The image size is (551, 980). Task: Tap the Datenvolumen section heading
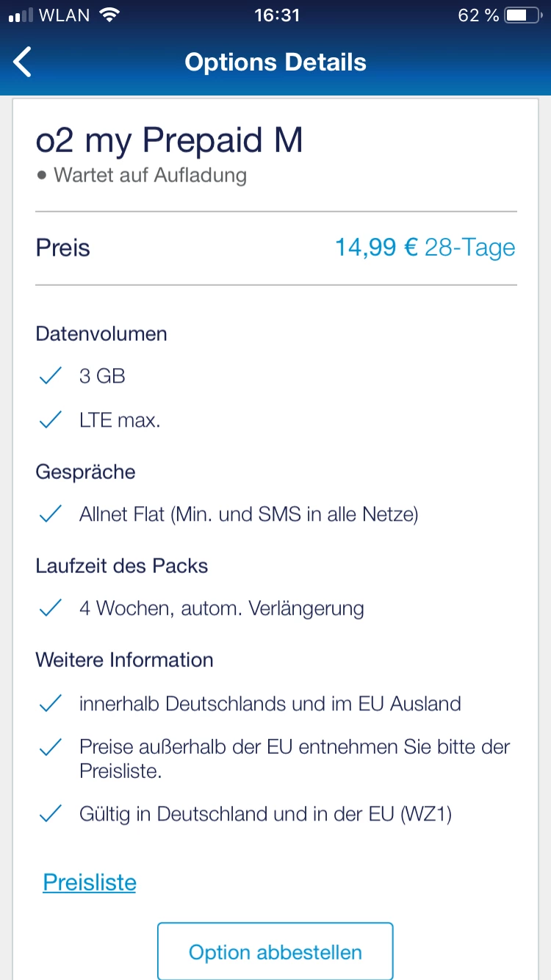point(101,334)
